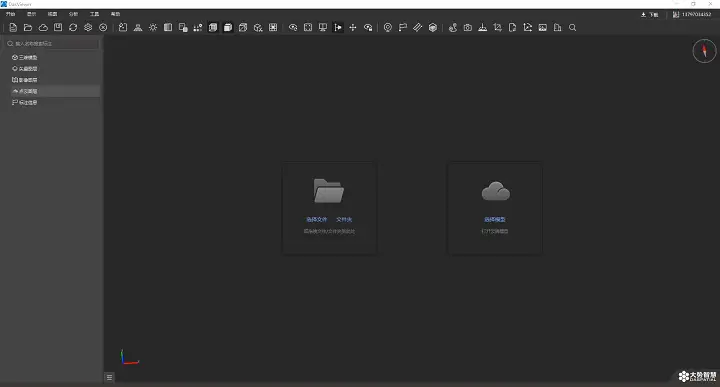This screenshot has width=720, height=387.
Task: Click the four-arrow pan toolbar icon
Action: tap(353, 28)
